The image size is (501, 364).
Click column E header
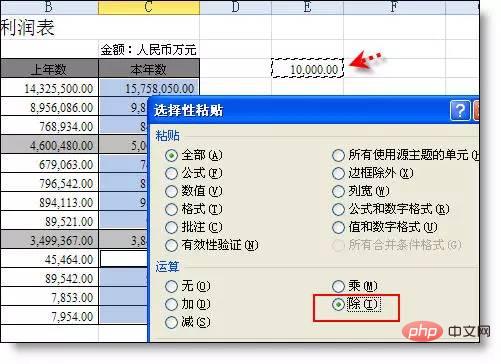click(x=307, y=7)
